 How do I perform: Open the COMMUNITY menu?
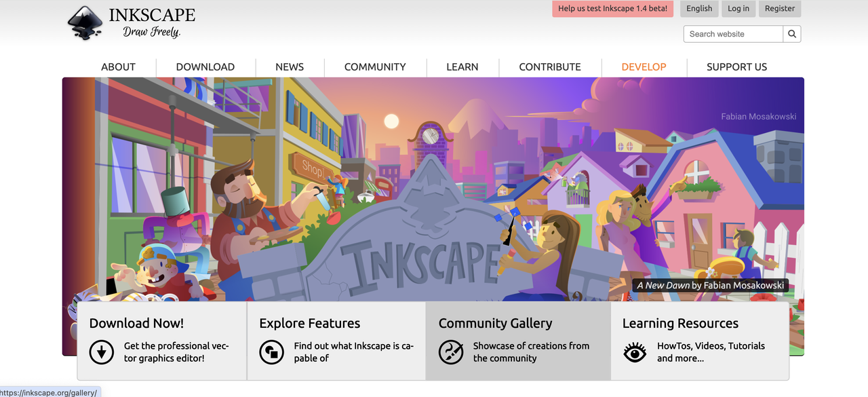375,67
